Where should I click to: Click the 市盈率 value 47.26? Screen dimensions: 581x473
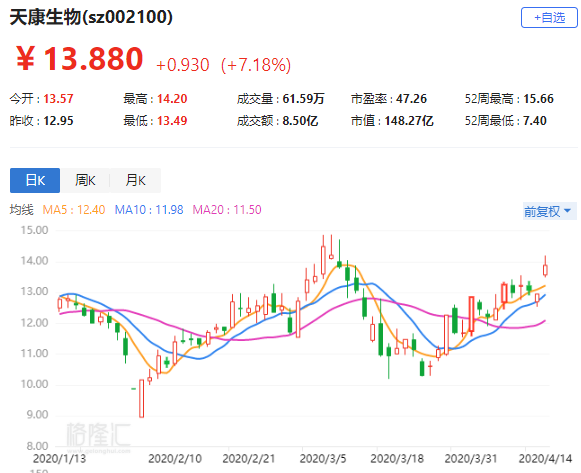coord(411,99)
